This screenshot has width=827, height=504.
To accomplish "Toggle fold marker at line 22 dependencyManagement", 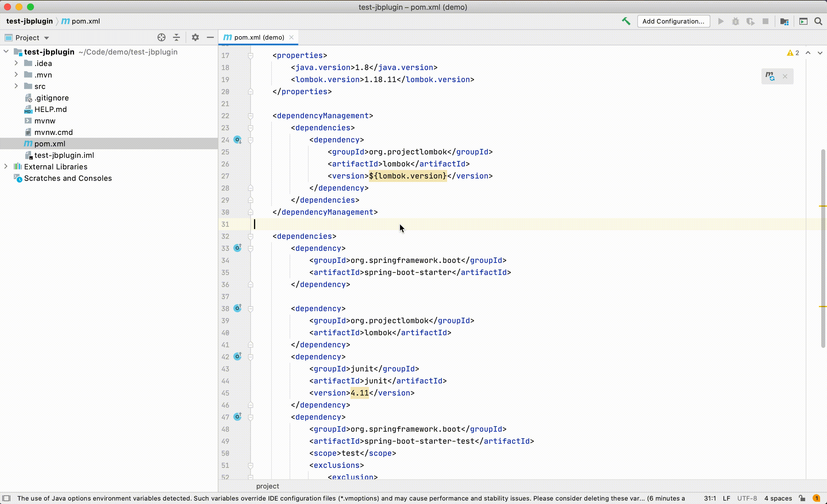I will pos(250,116).
